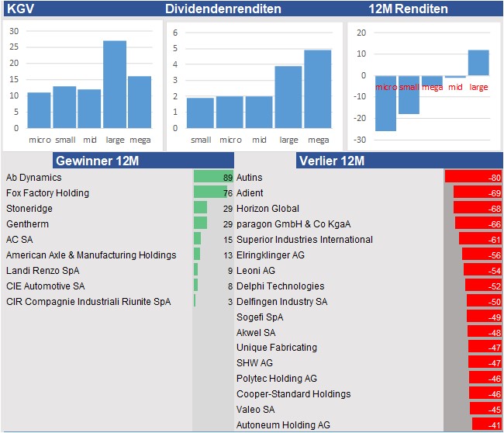This screenshot has height=433, width=504.
Task: Select the Fox Factory Holding row
Action: 119,192
